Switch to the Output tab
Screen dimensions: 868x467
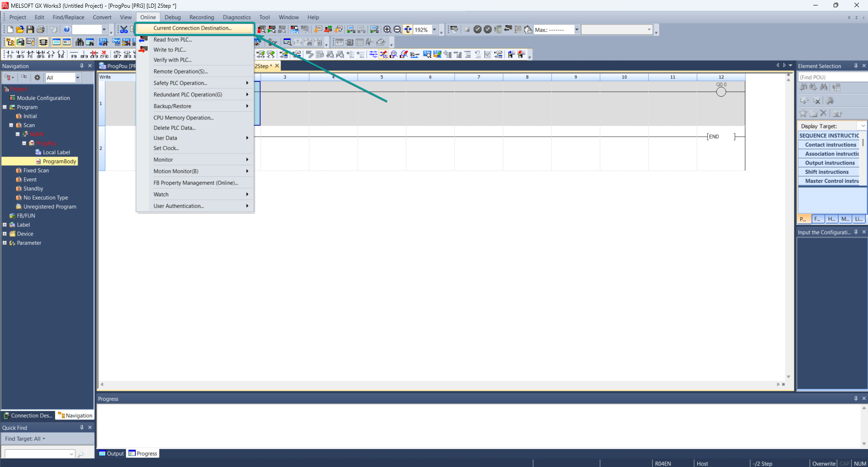tap(111, 453)
